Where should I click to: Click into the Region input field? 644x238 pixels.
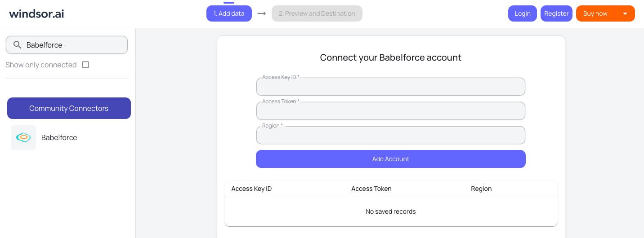coord(390,136)
